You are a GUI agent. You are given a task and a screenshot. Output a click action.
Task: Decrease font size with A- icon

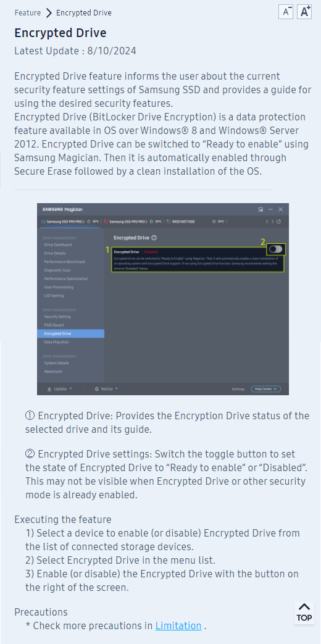point(286,12)
